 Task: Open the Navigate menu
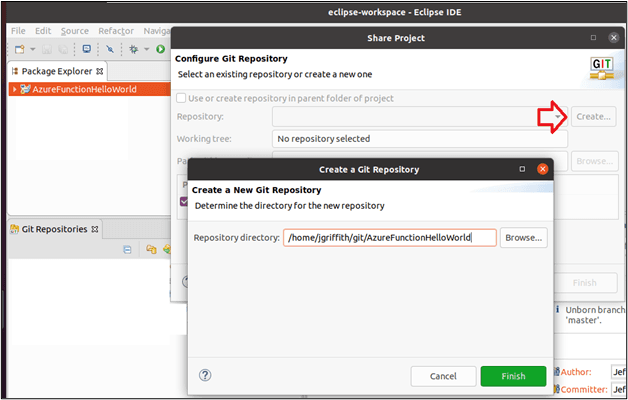click(157, 31)
